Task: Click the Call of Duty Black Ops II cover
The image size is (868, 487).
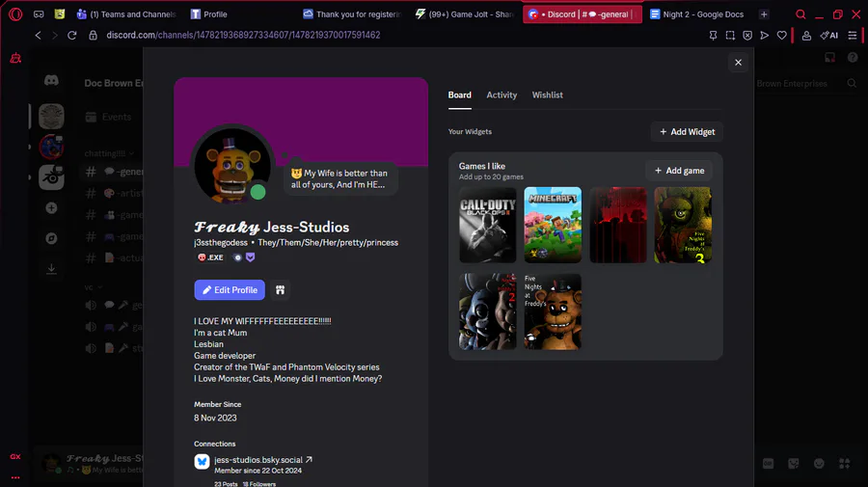Action: (x=488, y=225)
